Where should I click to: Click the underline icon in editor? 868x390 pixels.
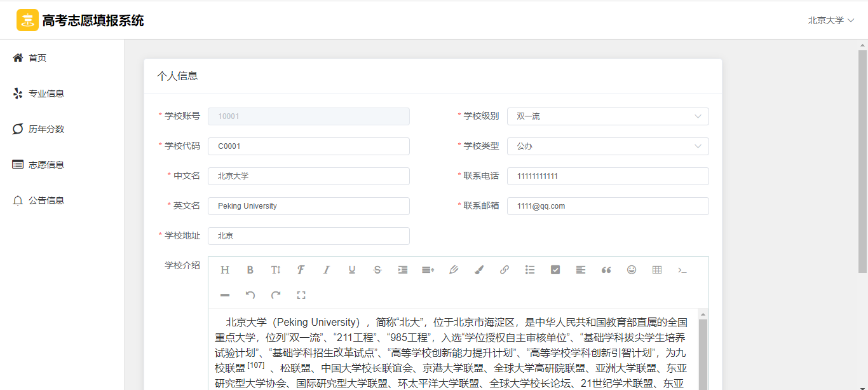(352, 270)
